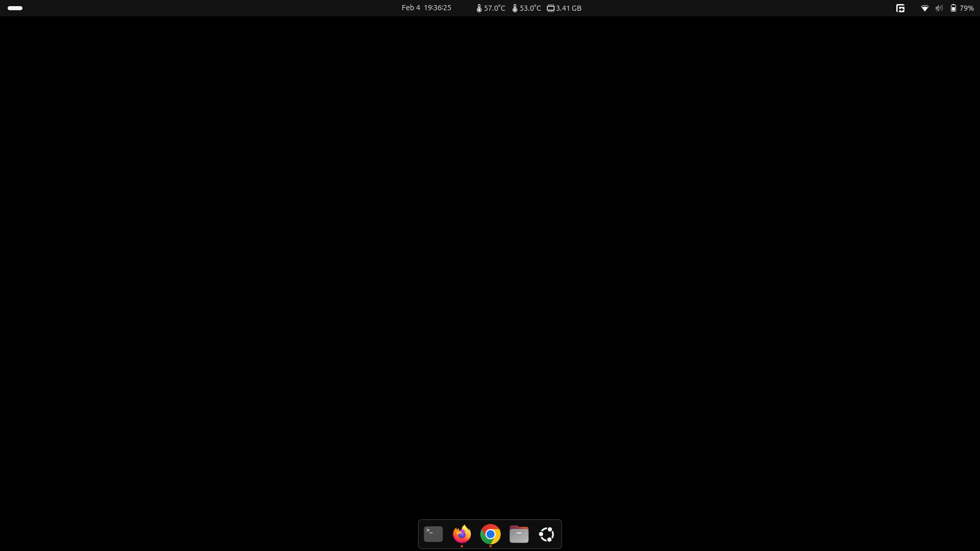
Task: Open the 57.0°C temperature sensor readout
Action: (x=495, y=8)
